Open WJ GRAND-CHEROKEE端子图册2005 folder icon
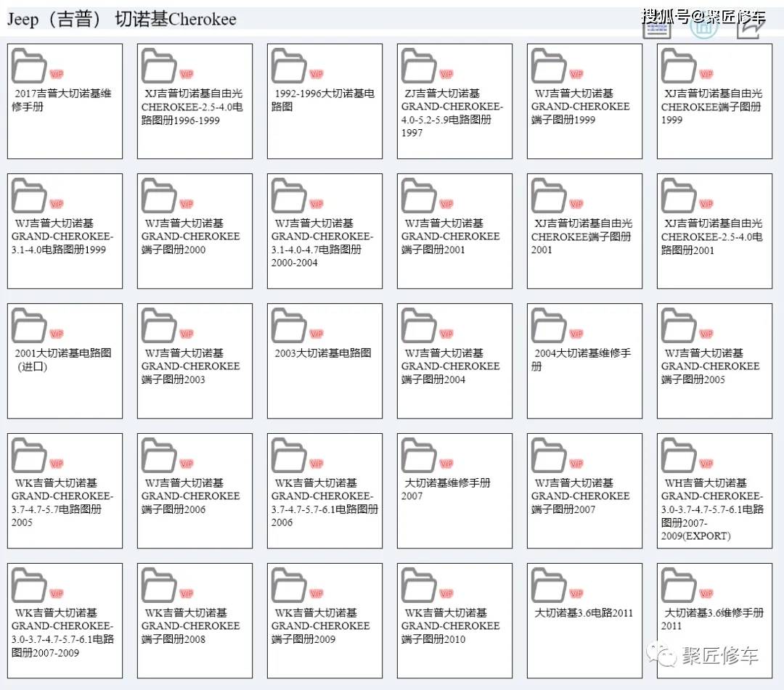Screen dimensions: 784x690 pyautogui.click(x=679, y=325)
